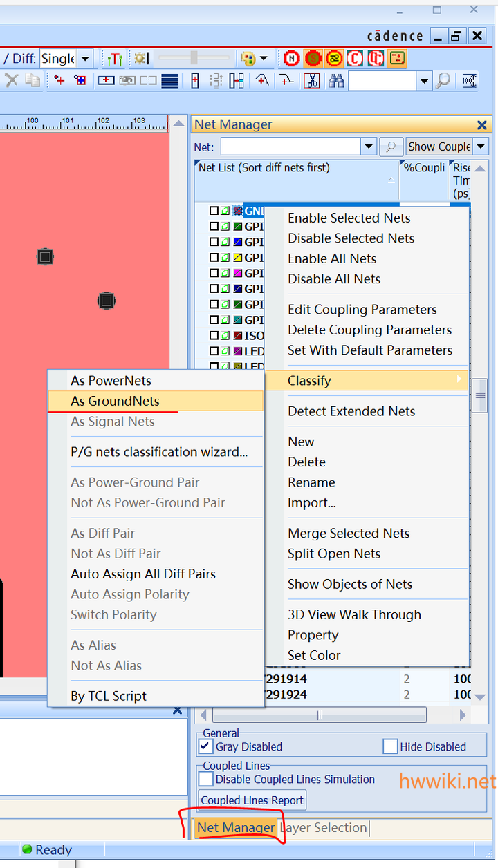Click the magnifier search button beside Net field

391,147
